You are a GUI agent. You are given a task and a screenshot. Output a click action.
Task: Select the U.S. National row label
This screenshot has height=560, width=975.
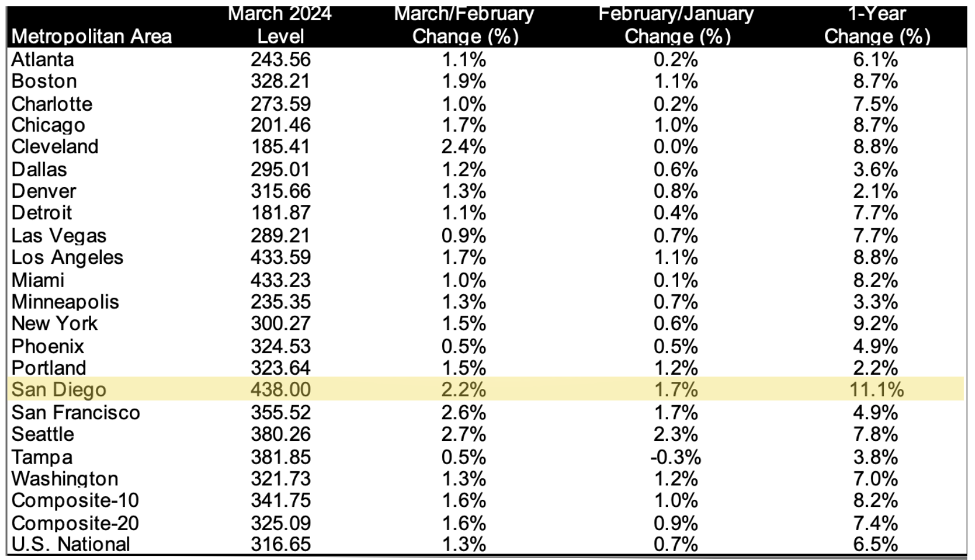pos(70,545)
